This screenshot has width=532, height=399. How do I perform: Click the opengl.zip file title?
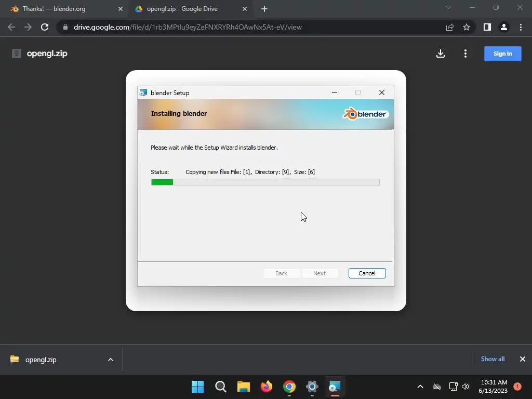pos(47,54)
